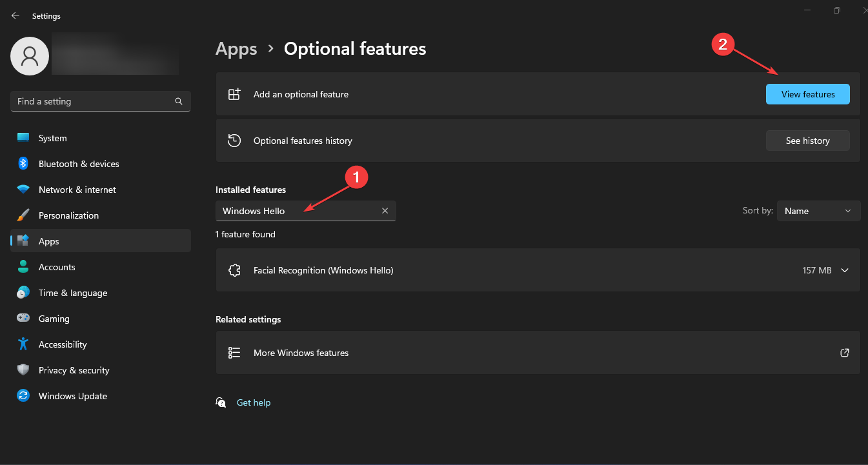Click the Related settings heading
868x465 pixels.
point(248,319)
